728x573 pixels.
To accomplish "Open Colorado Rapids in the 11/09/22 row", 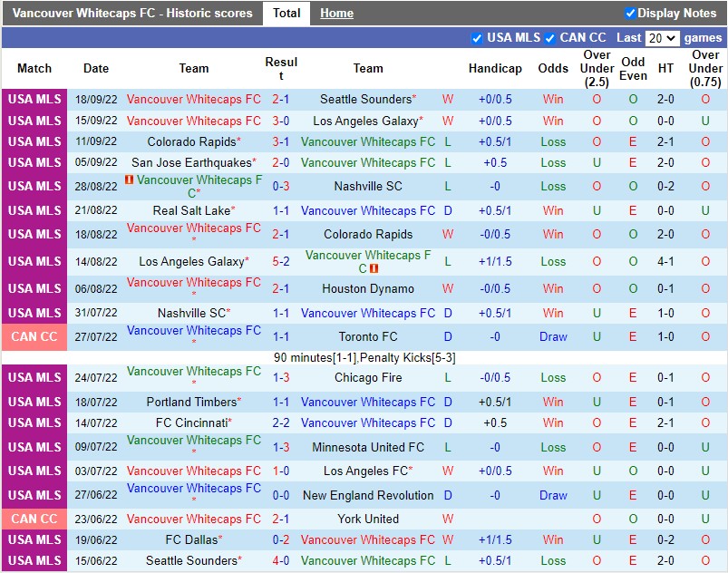I will click(x=192, y=141).
